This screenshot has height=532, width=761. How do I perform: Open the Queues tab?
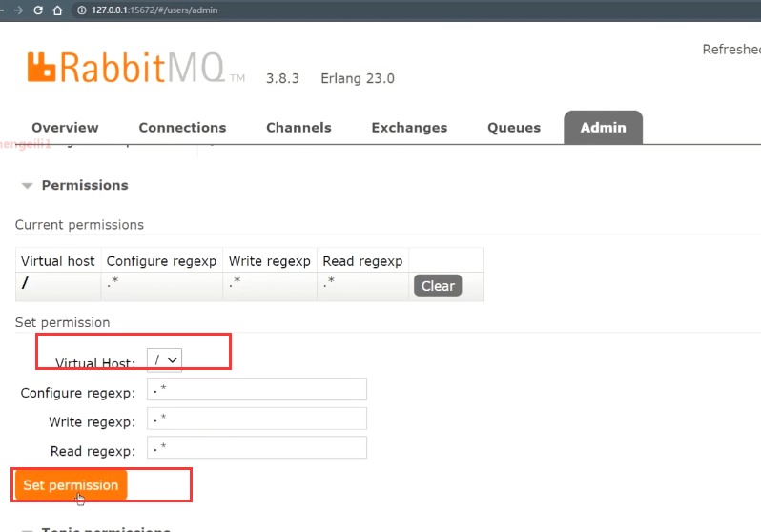point(514,128)
